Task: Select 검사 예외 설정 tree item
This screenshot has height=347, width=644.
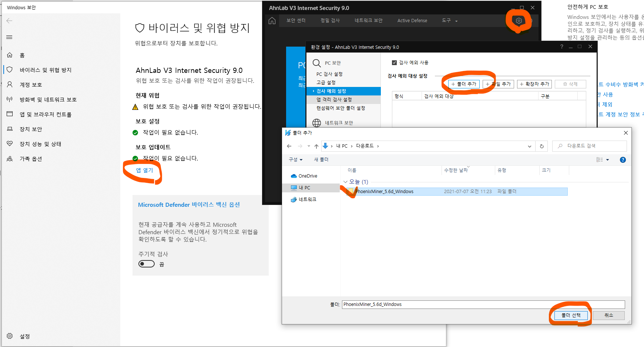Action: pyautogui.click(x=343, y=91)
